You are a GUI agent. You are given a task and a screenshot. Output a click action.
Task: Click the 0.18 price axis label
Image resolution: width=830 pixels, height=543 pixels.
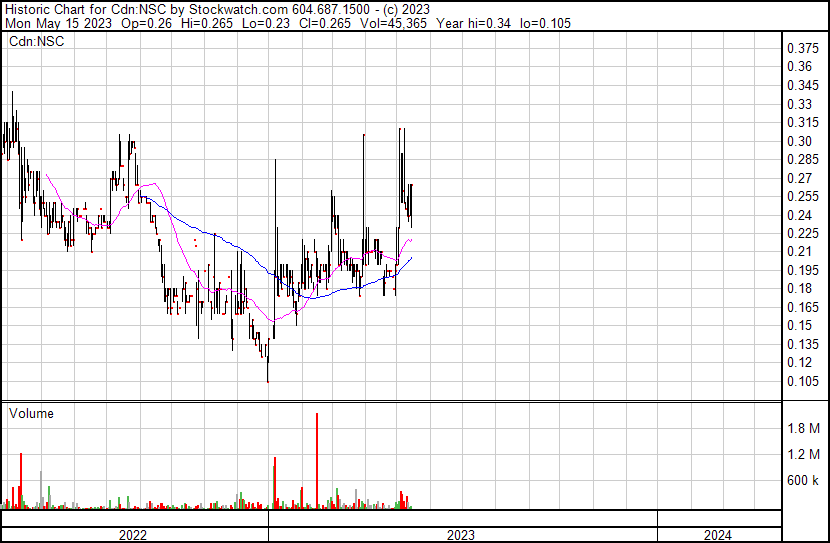(x=799, y=289)
